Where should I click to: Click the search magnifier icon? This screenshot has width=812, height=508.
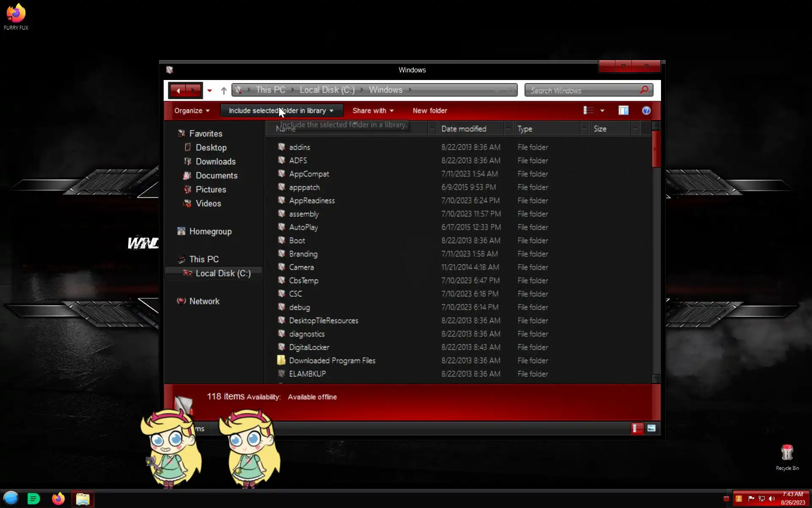point(644,90)
